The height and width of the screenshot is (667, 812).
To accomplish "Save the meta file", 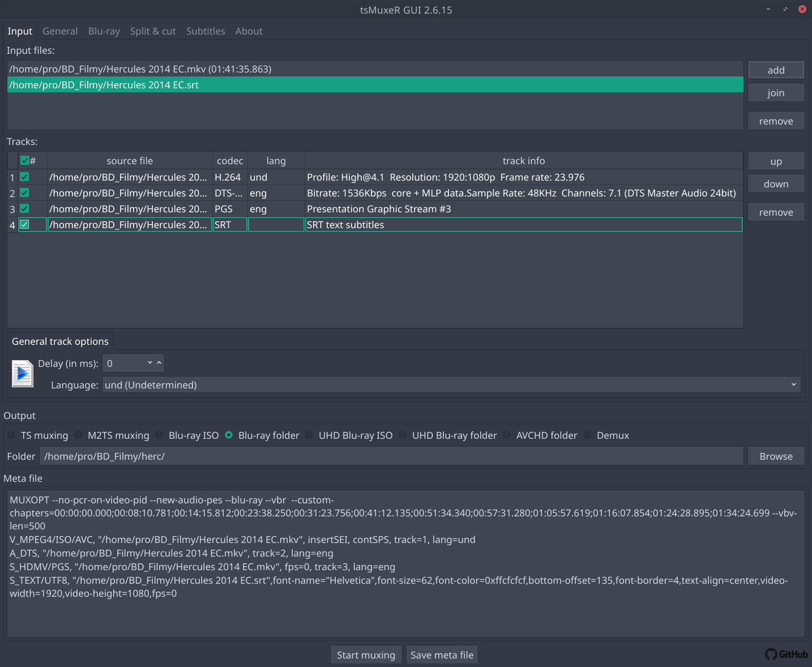I will point(442,655).
